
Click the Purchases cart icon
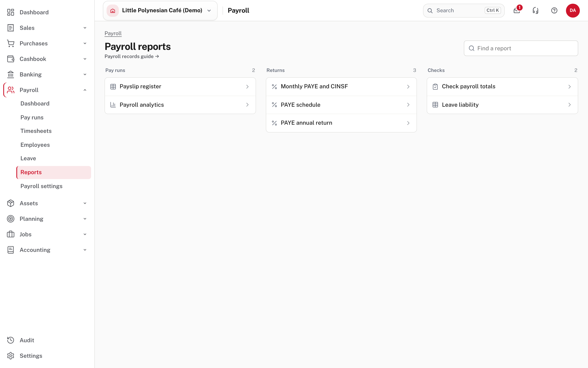tap(10, 43)
